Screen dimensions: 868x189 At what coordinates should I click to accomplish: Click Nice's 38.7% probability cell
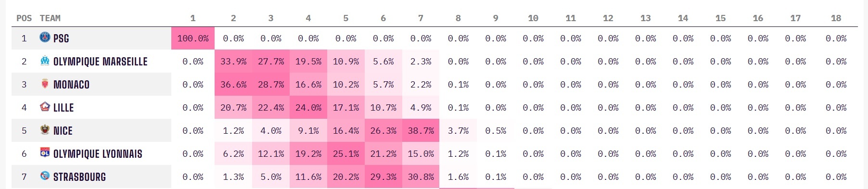pos(421,130)
